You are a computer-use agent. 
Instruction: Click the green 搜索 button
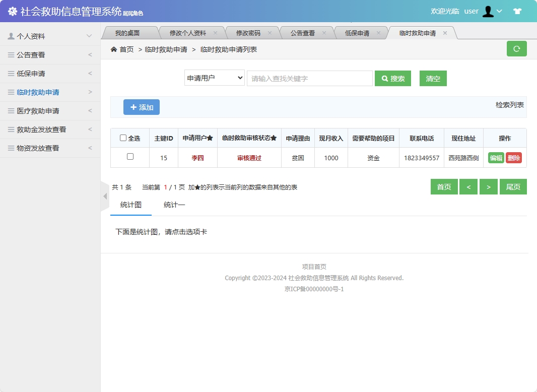tap(393, 78)
